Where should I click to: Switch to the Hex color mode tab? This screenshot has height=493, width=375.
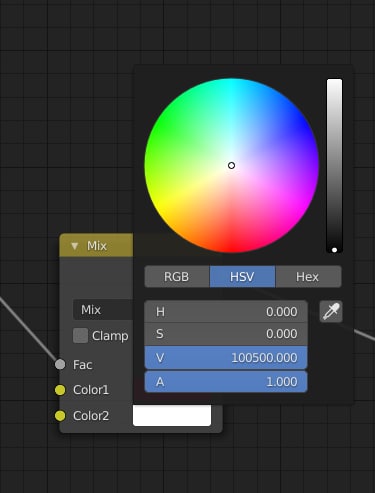[308, 277]
